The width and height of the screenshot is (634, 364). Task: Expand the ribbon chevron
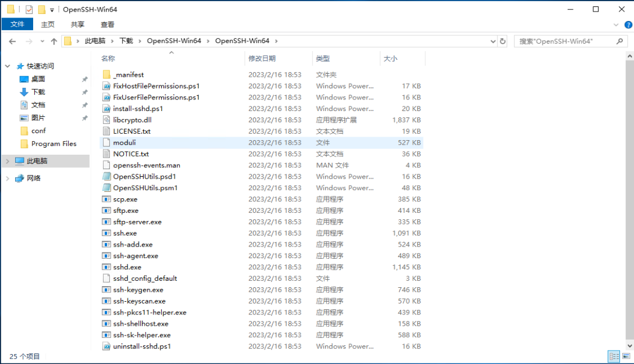[616, 24]
